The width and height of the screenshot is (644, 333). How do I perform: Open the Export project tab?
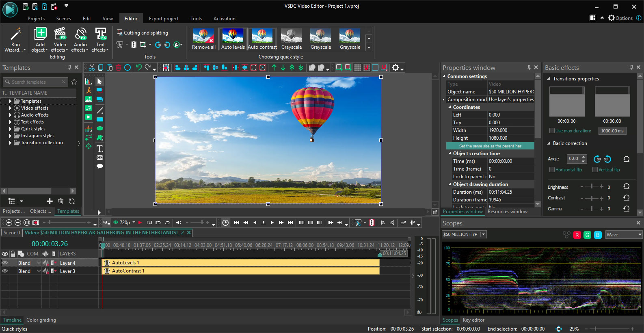tap(164, 19)
